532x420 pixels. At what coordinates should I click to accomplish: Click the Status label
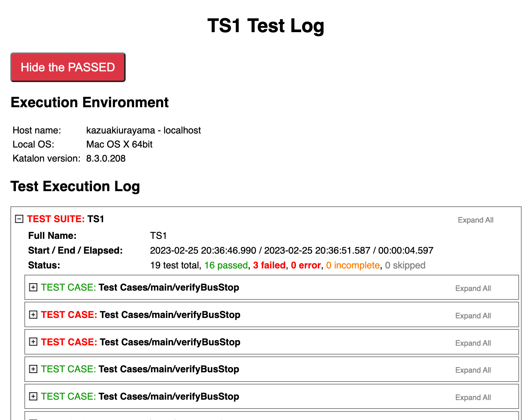[x=44, y=265]
